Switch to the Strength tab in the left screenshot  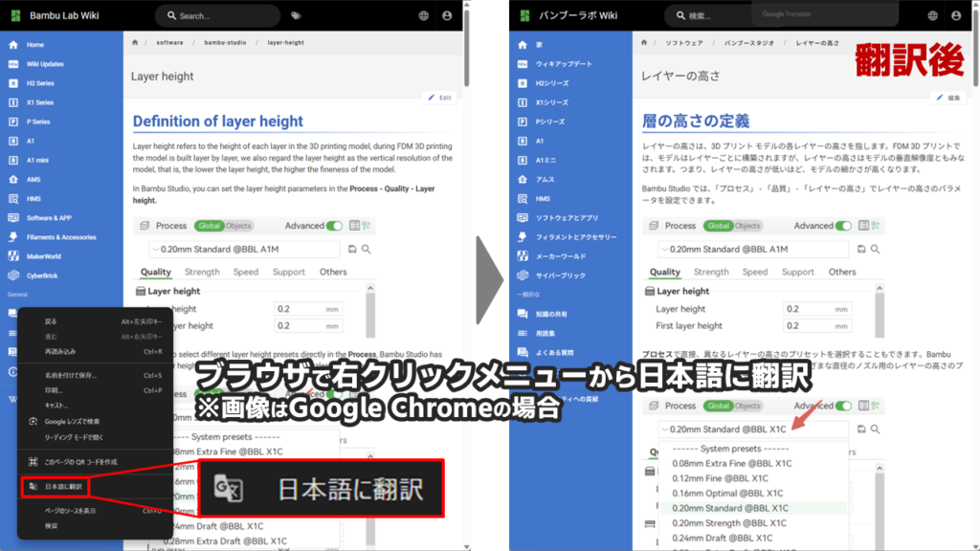pyautogui.click(x=202, y=272)
